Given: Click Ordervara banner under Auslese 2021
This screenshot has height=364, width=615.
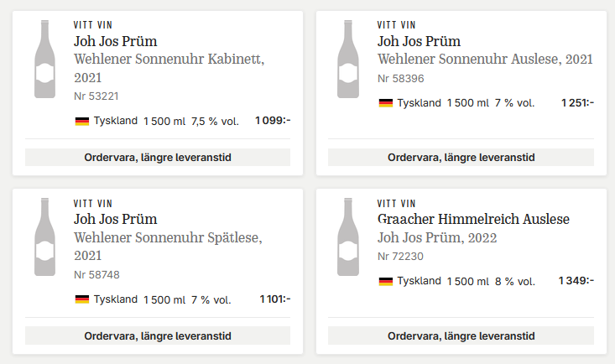Looking at the screenshot, I should click(x=461, y=158).
